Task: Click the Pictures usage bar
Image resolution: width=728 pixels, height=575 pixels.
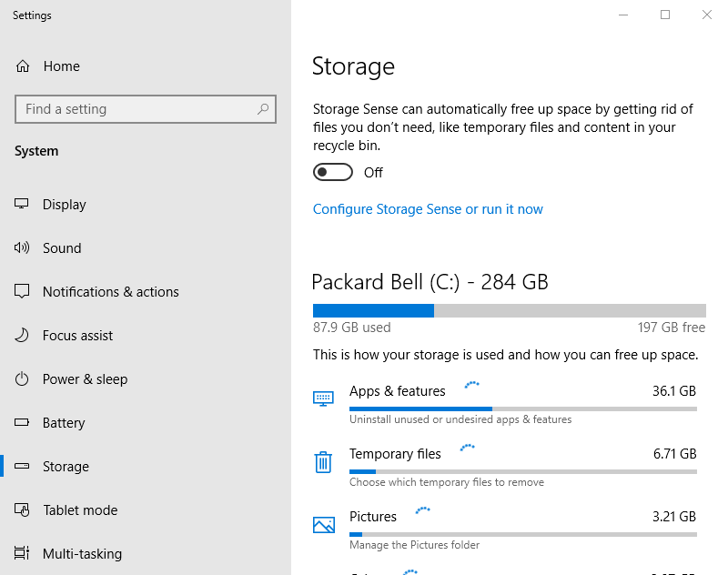Action: tap(522, 534)
